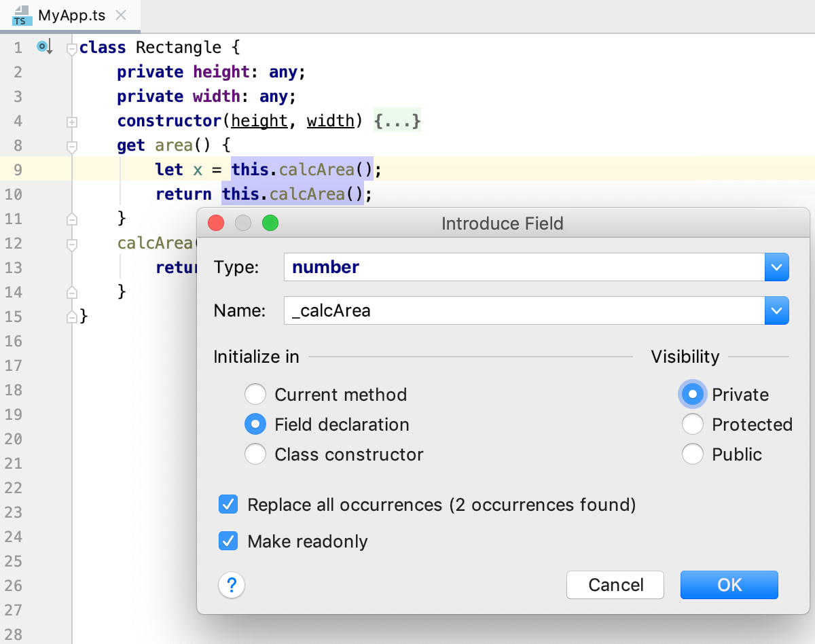Choose Protected visibility
Viewport: 815px width, 644px height.
pos(693,424)
